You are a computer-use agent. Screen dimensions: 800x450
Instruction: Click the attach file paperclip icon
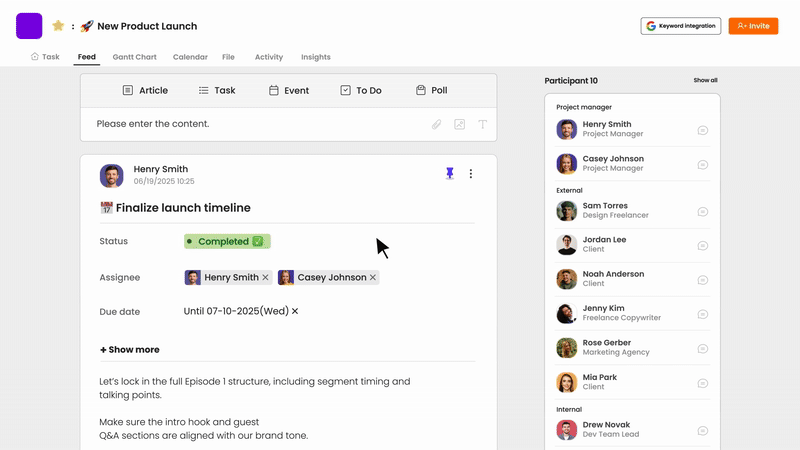[x=437, y=125]
